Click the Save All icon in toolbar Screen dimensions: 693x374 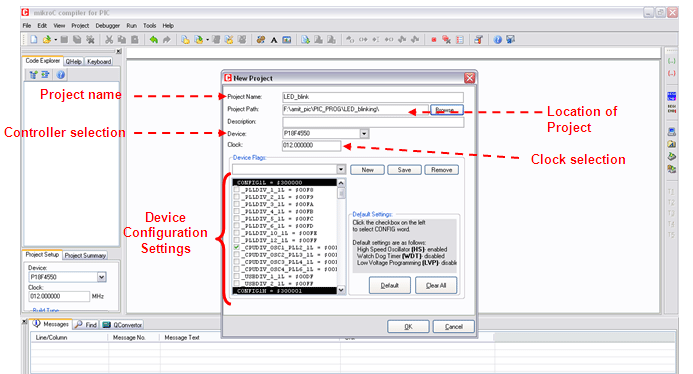(x=77, y=39)
